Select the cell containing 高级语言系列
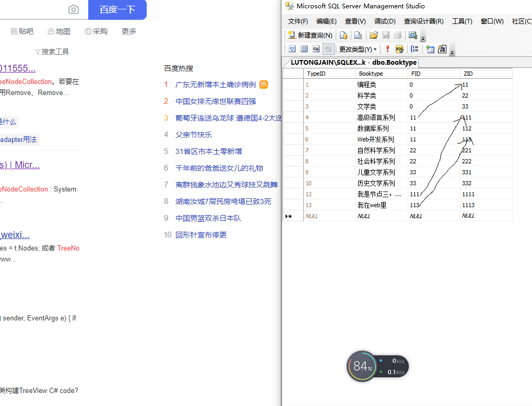This screenshot has height=406, width=532. pyautogui.click(x=382, y=117)
